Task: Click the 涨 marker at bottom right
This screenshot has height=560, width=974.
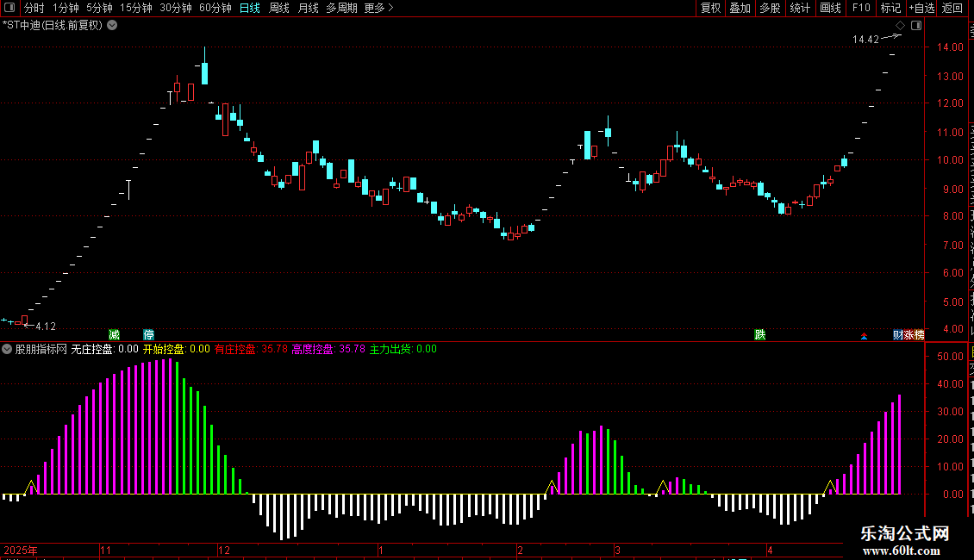Action: point(908,334)
